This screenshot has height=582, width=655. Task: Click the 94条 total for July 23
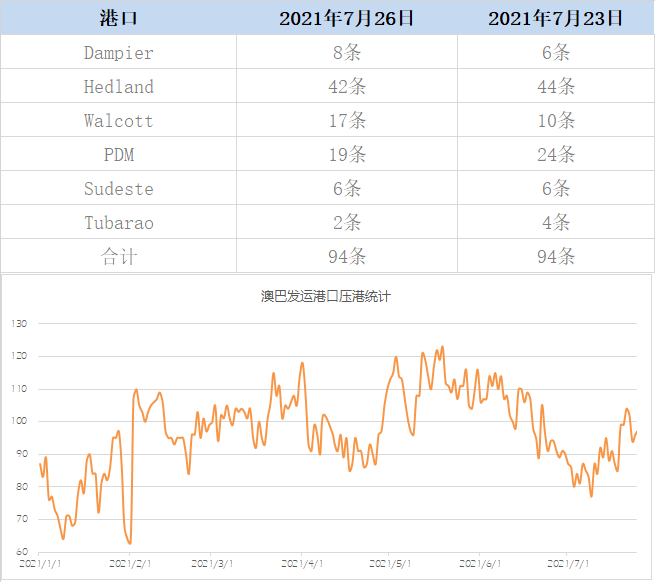556,257
